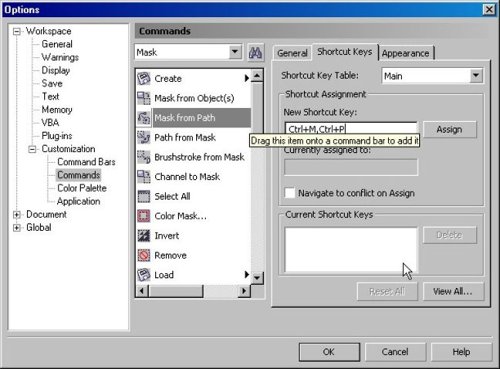
Task: Expand the Create submenu arrow
Action: pos(247,78)
